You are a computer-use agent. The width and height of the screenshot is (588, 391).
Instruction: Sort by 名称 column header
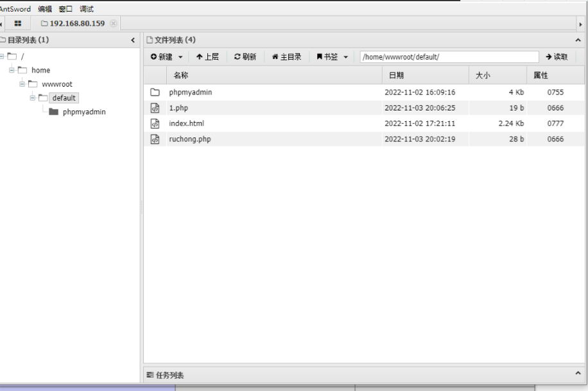pyautogui.click(x=181, y=75)
